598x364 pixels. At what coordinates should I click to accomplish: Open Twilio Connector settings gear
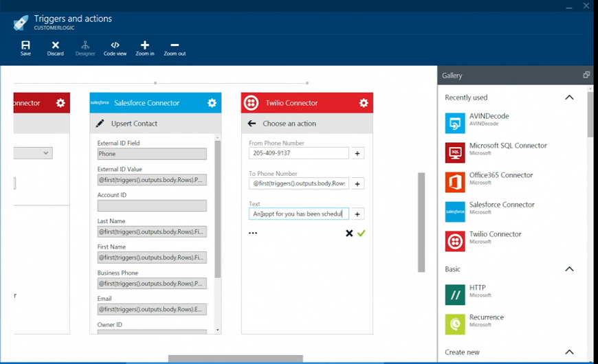[x=364, y=103]
